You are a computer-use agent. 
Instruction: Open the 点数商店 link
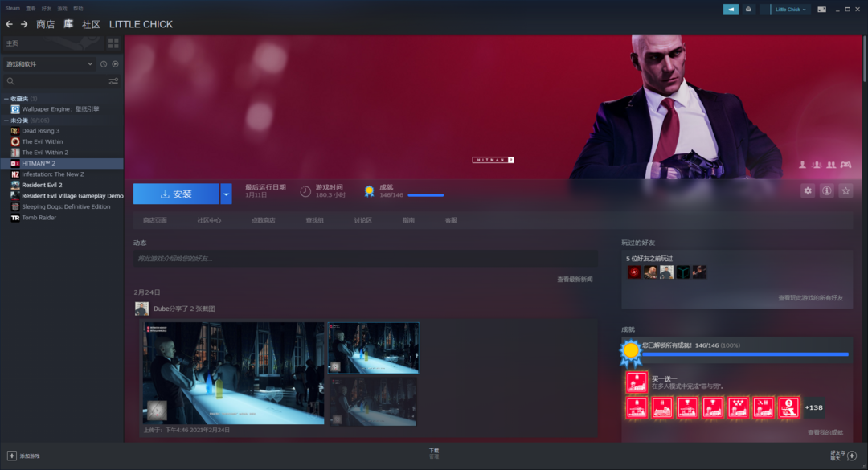coord(264,220)
